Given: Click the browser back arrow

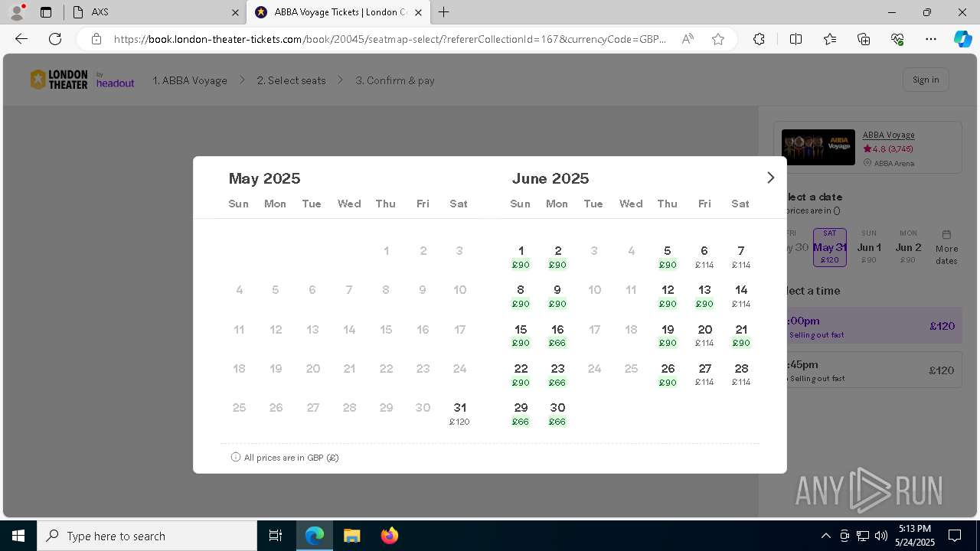Looking at the screenshot, I should click(x=21, y=39).
